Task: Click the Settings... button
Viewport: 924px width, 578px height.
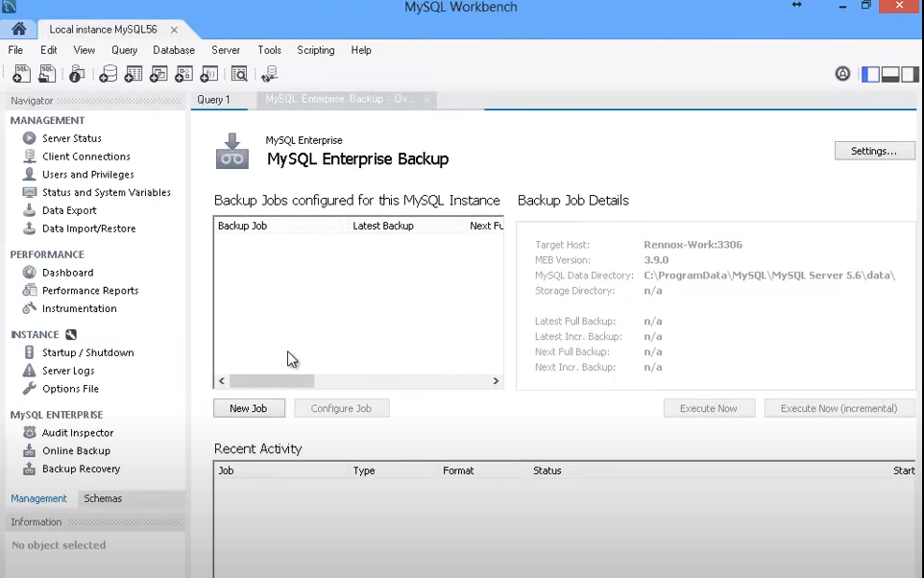Action: click(x=874, y=151)
